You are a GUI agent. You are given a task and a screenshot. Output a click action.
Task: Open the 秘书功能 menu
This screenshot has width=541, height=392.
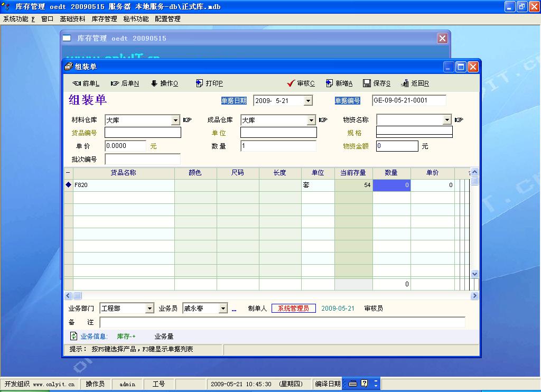[x=136, y=19]
